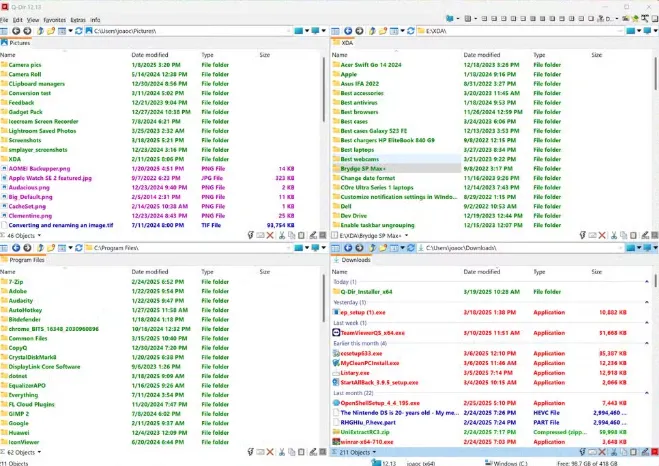Viewport: 659px width, 466px height.
Task: Go up one level in Pictures pane
Action: (x=40, y=31)
